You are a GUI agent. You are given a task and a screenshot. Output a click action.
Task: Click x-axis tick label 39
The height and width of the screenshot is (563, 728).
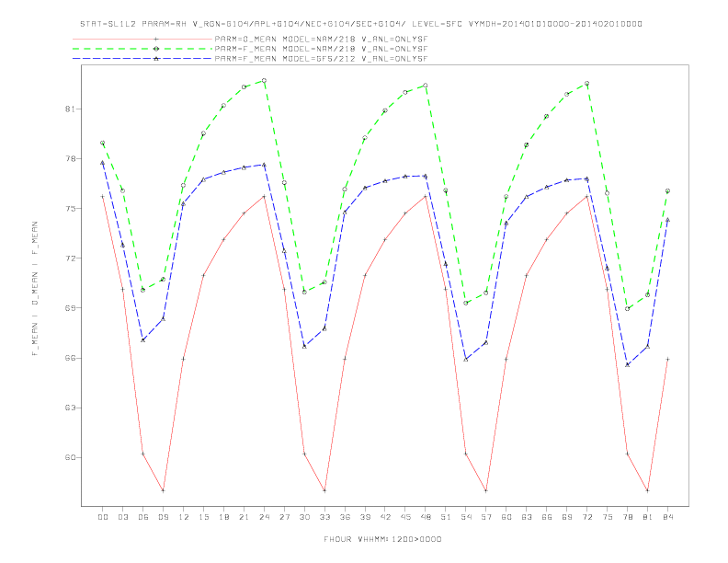tap(365, 517)
